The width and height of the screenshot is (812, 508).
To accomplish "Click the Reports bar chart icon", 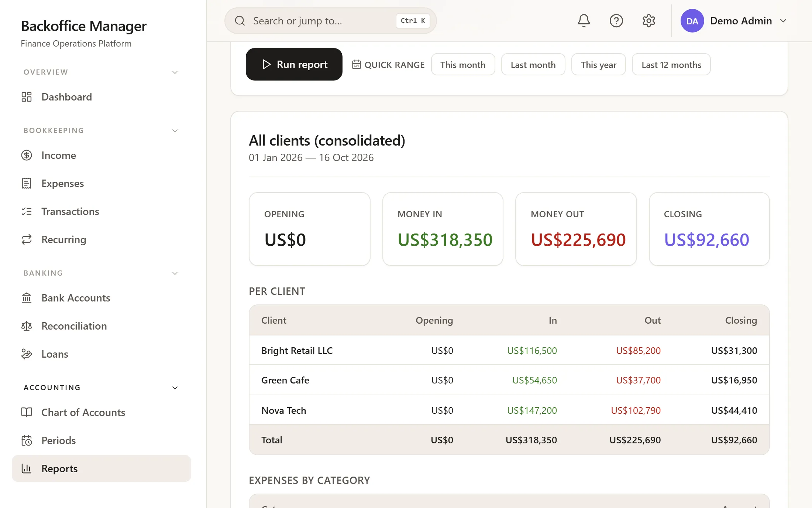I will point(27,468).
